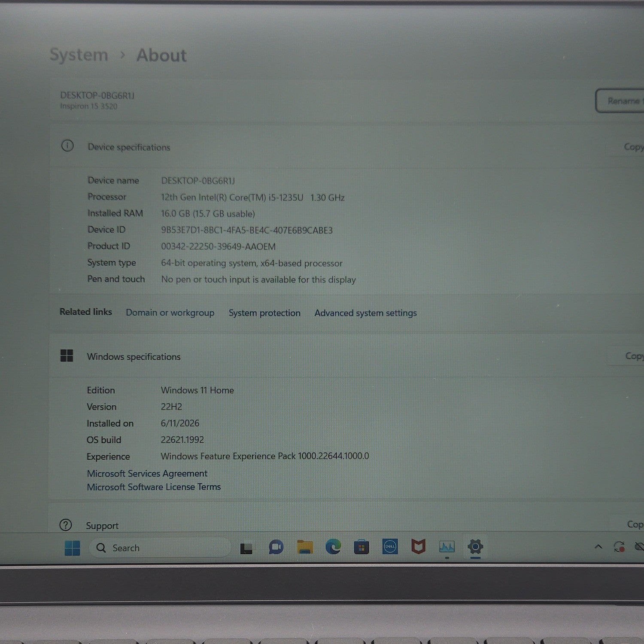
Task: Click the 'Product ID' label
Action: pos(109,246)
